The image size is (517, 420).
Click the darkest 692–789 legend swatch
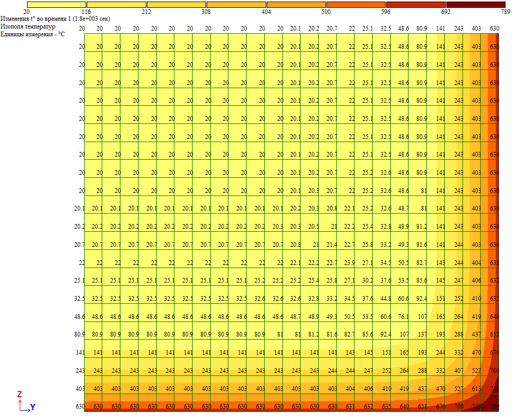click(475, 5)
